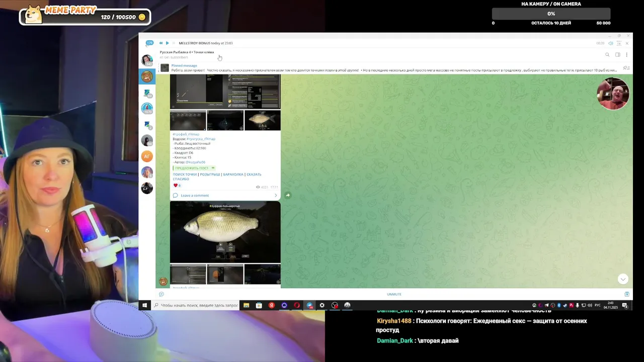
Task: Open the three-dot channel menu
Action: [x=626, y=55]
